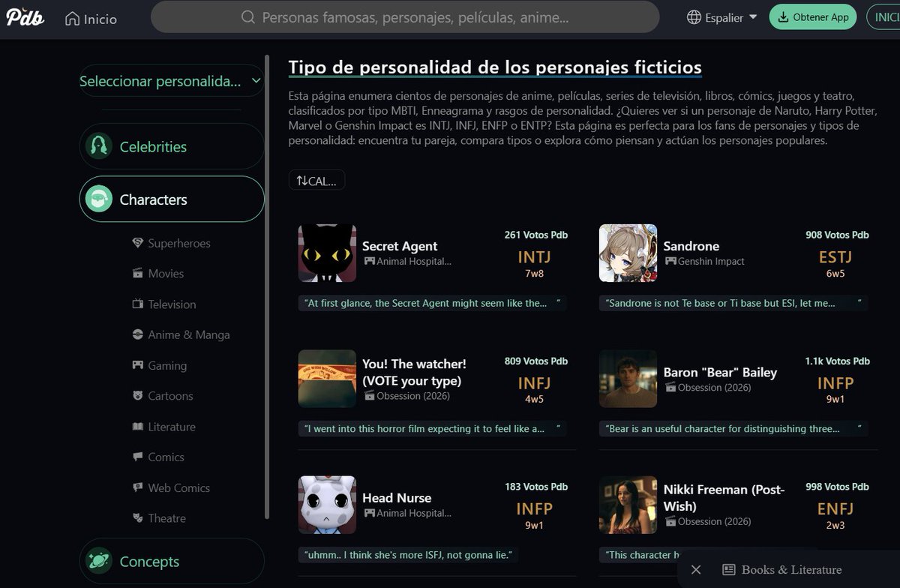900x588 pixels.
Task: Click the Gaming controller icon in sidebar
Action: [x=137, y=365]
